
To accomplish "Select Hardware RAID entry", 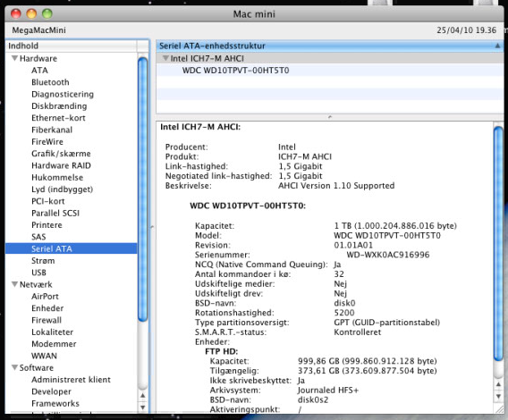I will (61, 165).
